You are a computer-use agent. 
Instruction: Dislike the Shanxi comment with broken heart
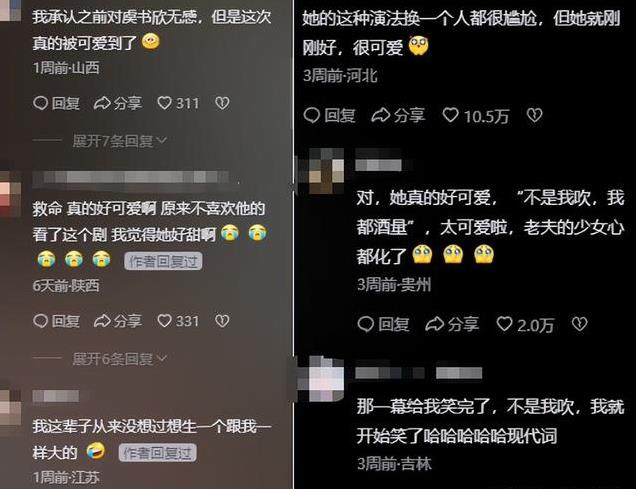coord(222,103)
